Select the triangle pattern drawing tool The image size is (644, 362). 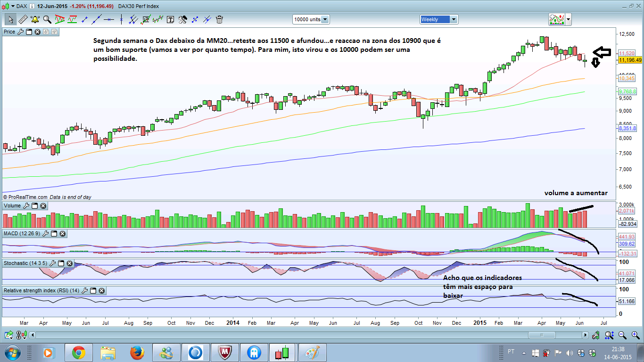(x=60, y=19)
